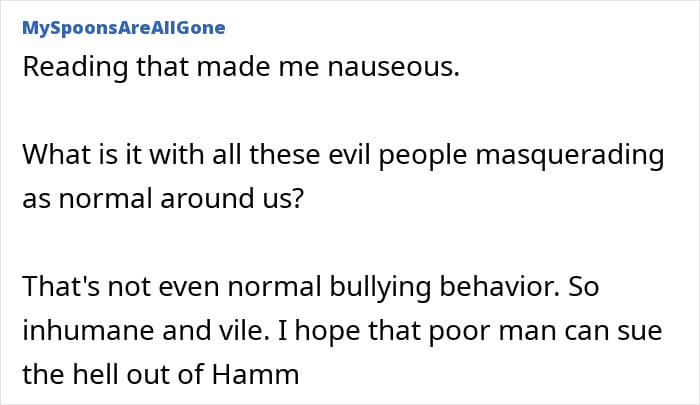The width and height of the screenshot is (700, 405).
Task: Click the words 'poor man can sue'
Action: [545, 332]
